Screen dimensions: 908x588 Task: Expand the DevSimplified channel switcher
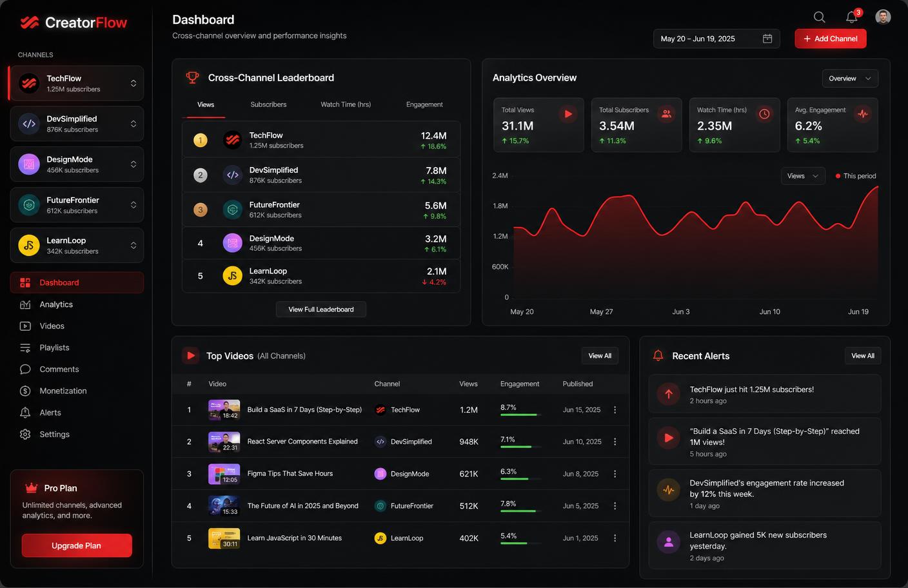(x=133, y=124)
